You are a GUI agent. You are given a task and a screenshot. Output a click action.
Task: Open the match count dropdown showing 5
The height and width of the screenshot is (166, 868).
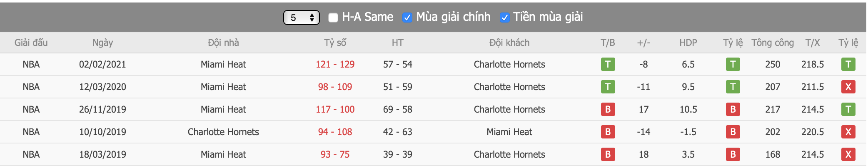302,18
